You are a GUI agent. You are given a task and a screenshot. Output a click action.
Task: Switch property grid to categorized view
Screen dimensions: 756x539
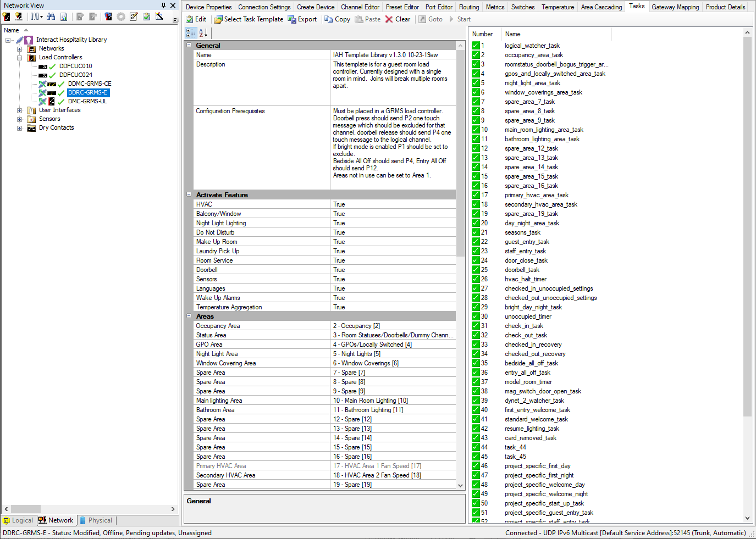tap(191, 33)
